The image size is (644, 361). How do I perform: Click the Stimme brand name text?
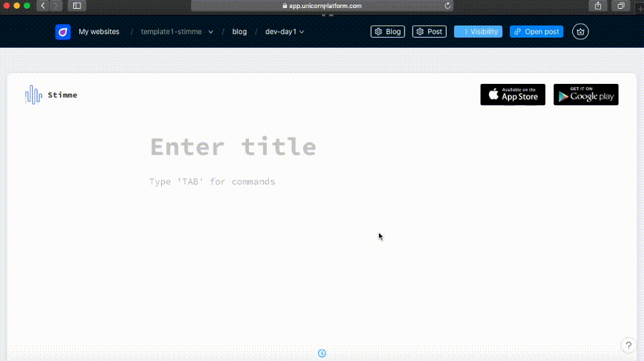(62, 95)
